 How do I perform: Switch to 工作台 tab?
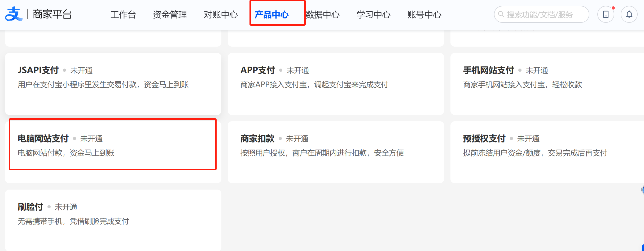click(123, 15)
